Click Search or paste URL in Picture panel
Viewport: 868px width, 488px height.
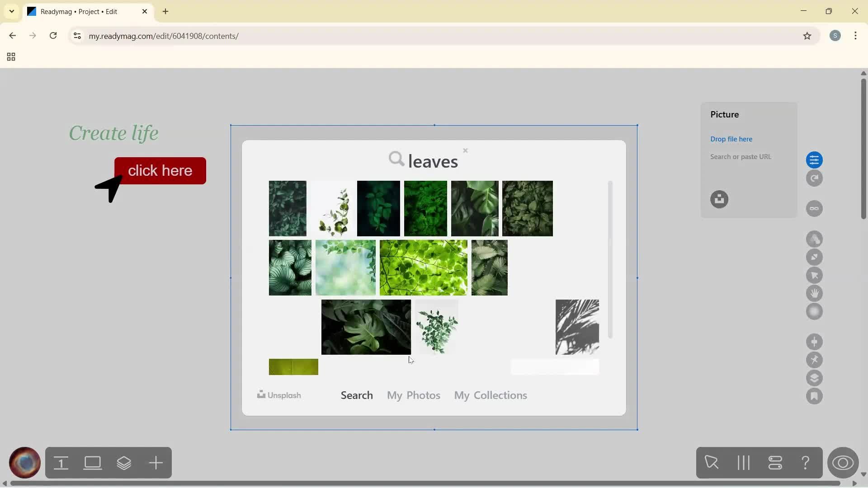click(741, 157)
